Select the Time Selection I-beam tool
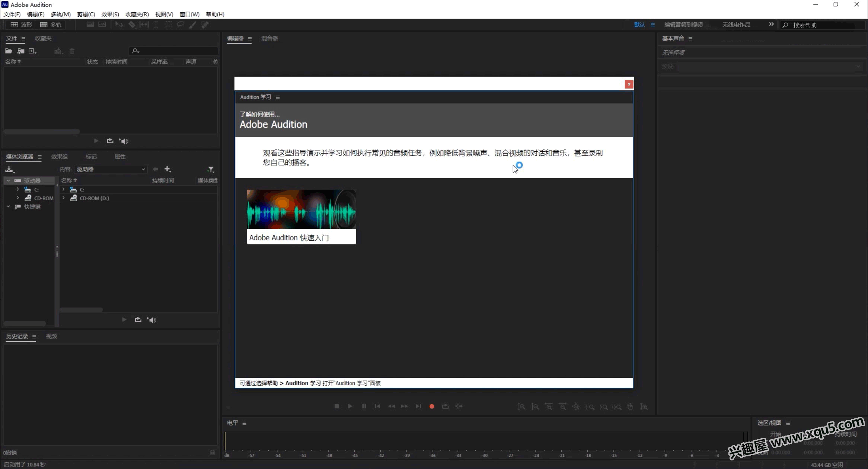This screenshot has width=868, height=469. pos(156,25)
